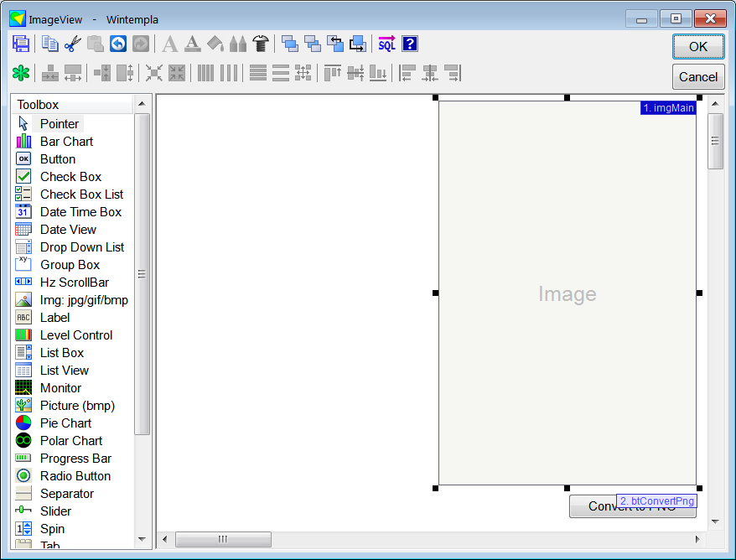Viewport: 736px width, 560px height.
Task: Select Date Time Box in Toolbox
Action: (80, 212)
